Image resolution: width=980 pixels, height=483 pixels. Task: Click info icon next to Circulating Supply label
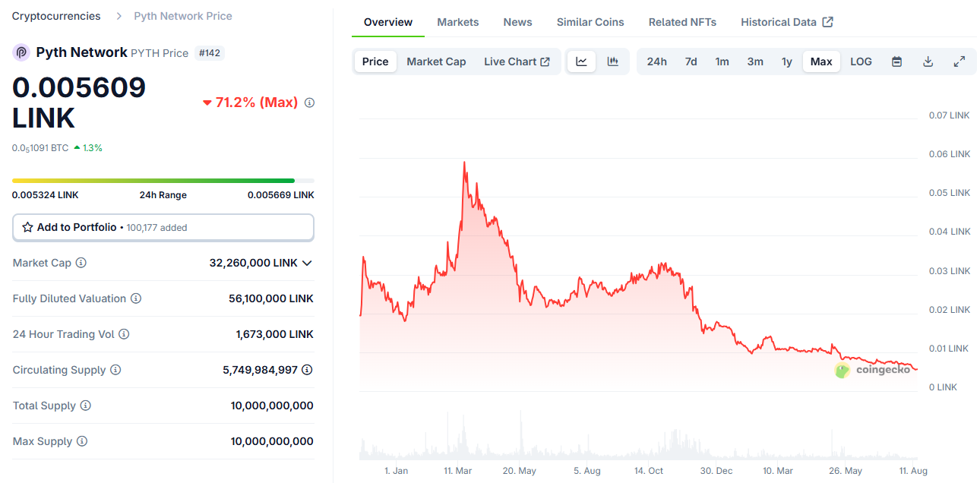[115, 370]
